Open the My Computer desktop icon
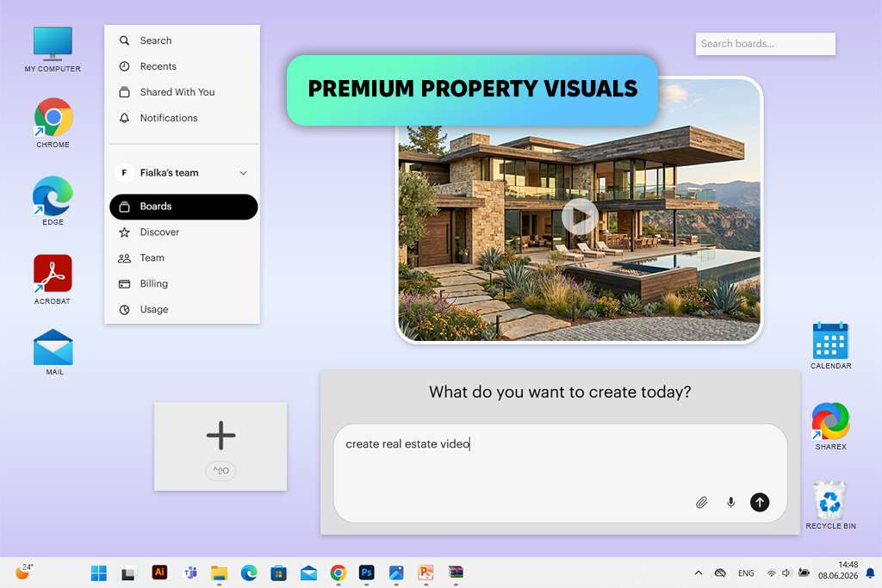The image size is (882, 588). (53, 49)
